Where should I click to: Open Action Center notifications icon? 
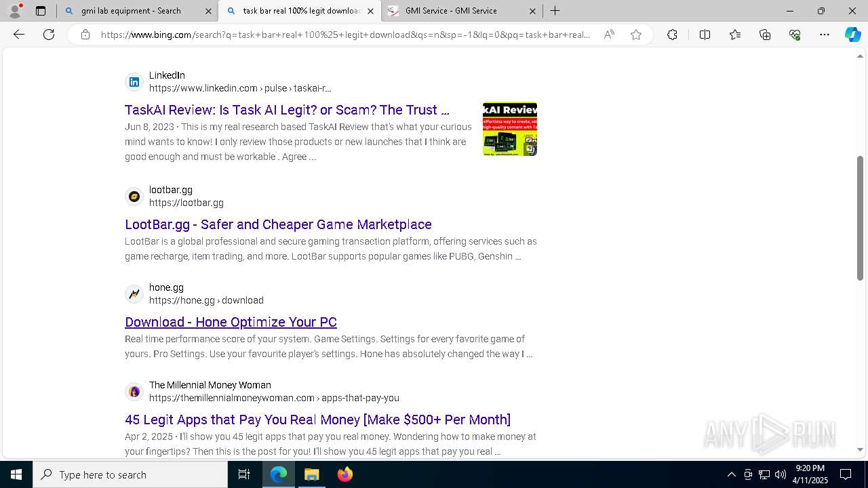[x=846, y=474]
